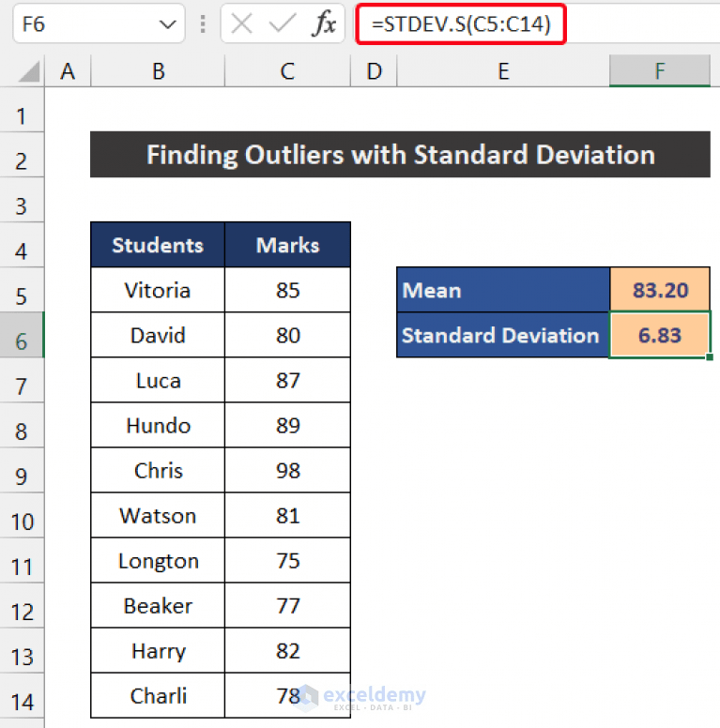720x728 pixels.
Task: Select Longton's marks cell 75
Action: point(287,560)
